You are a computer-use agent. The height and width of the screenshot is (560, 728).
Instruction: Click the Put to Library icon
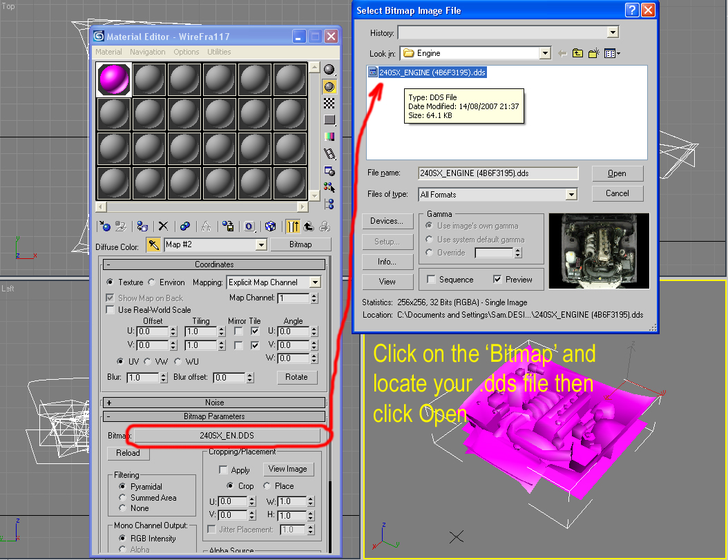click(228, 226)
